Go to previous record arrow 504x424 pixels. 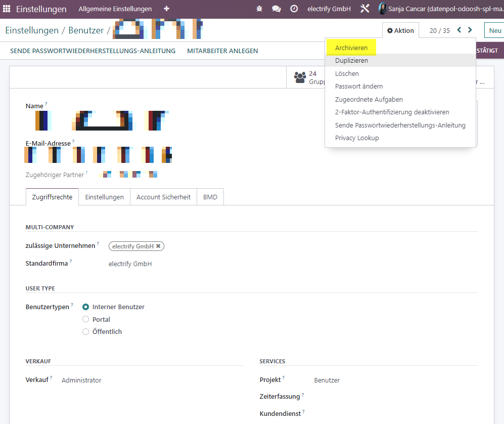click(459, 30)
